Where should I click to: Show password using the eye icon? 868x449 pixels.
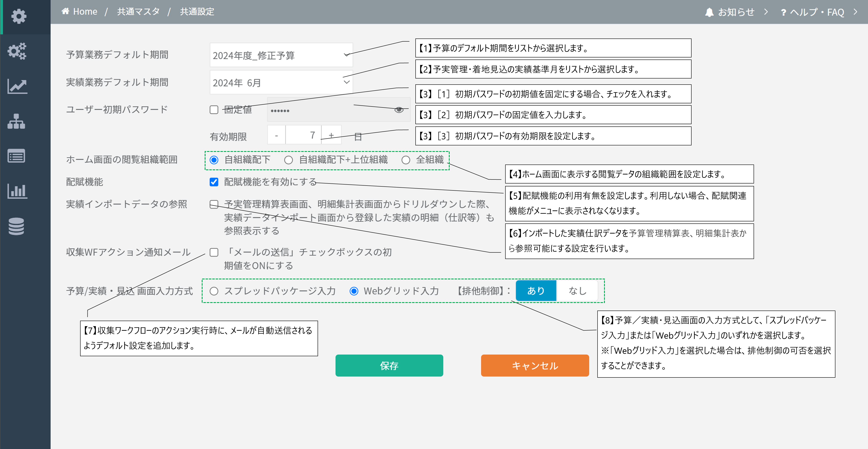[399, 110]
